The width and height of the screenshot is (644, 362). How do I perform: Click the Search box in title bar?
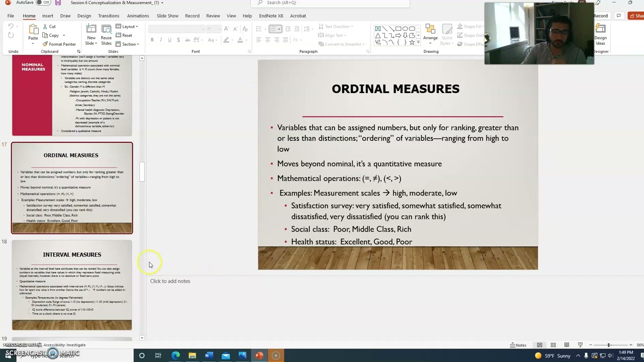click(x=330, y=3)
